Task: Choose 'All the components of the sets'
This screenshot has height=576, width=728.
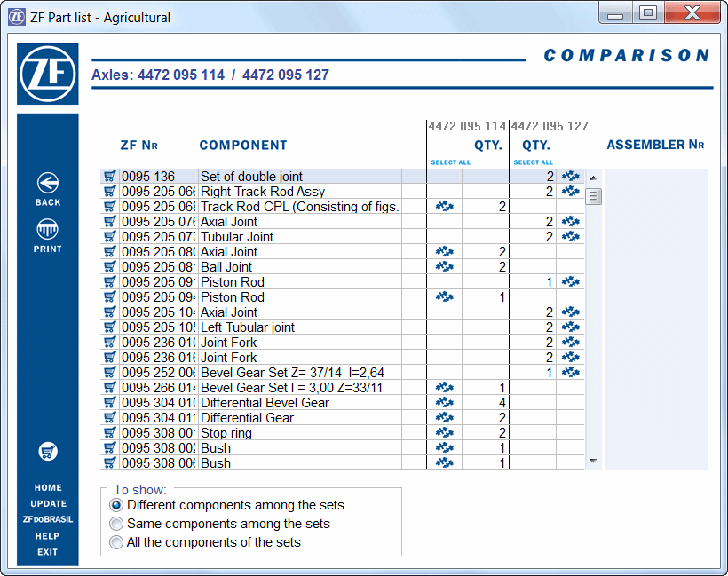Action: (116, 542)
